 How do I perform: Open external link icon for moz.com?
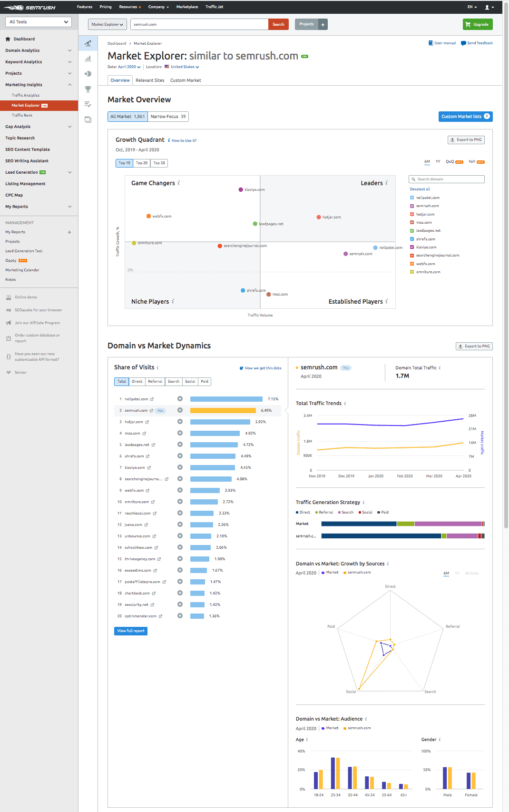pos(144,433)
